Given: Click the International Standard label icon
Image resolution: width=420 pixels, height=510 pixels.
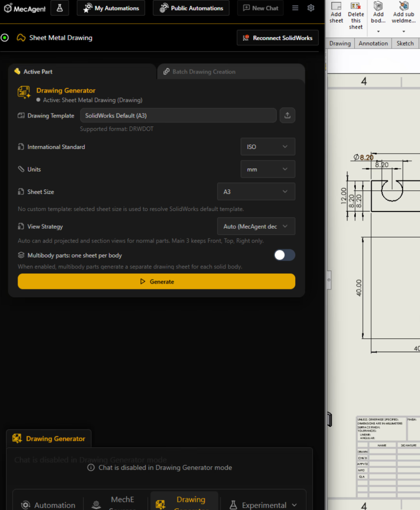Looking at the screenshot, I should click(21, 147).
